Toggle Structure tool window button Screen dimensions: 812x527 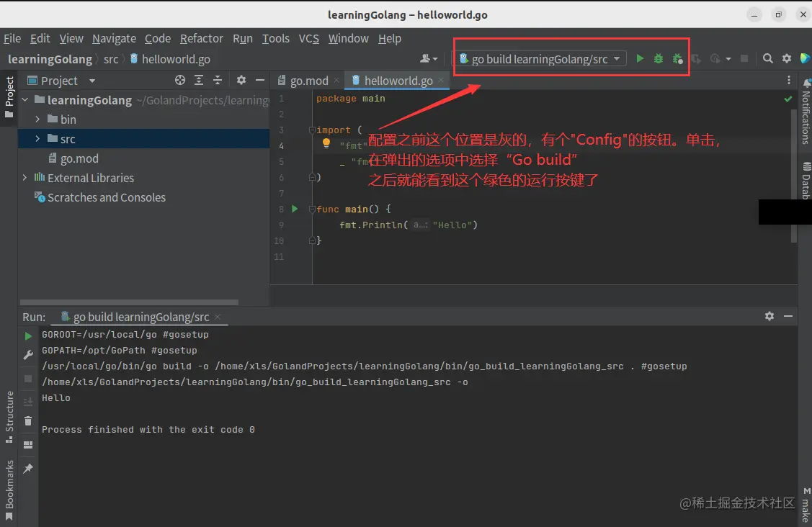click(x=9, y=417)
